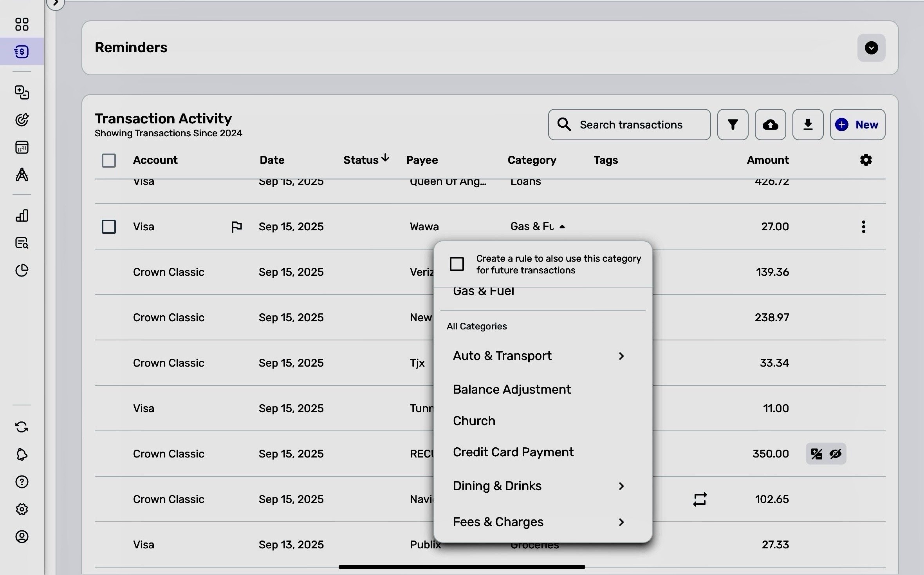Click the cloud upload icon
The height and width of the screenshot is (575, 924).
click(x=770, y=125)
